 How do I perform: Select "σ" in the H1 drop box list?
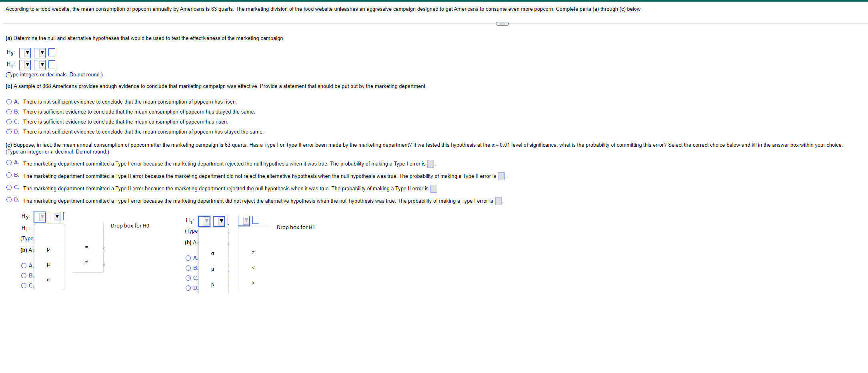[212, 253]
